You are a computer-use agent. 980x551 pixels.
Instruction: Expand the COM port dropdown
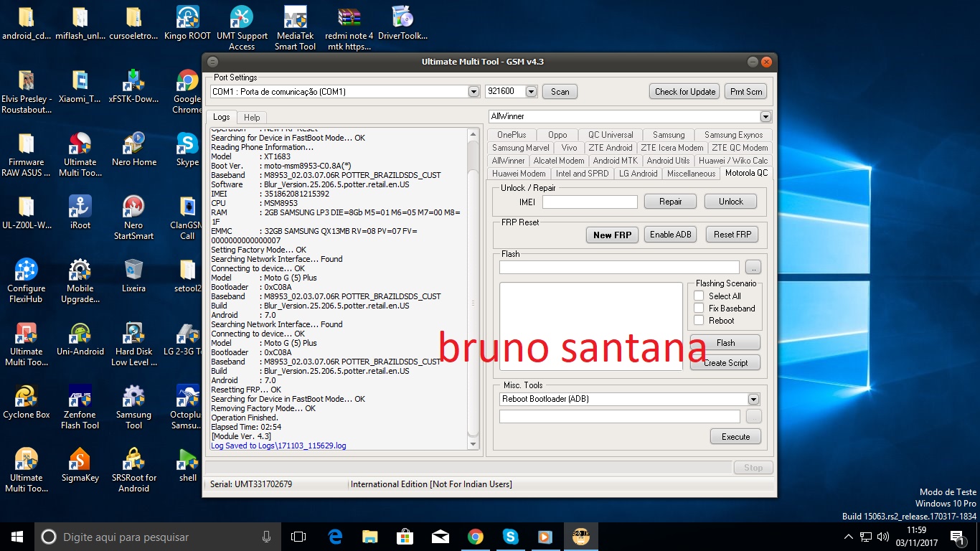coord(473,92)
